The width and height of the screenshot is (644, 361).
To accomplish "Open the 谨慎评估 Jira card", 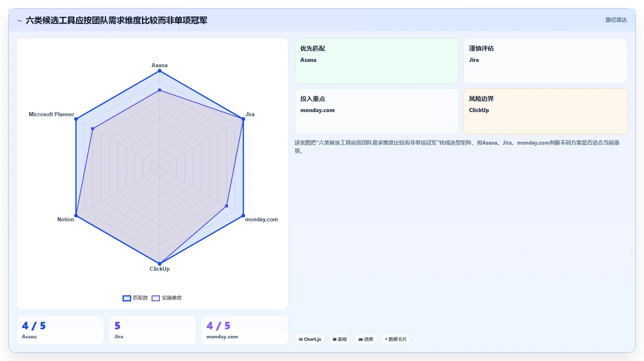I will coord(545,61).
